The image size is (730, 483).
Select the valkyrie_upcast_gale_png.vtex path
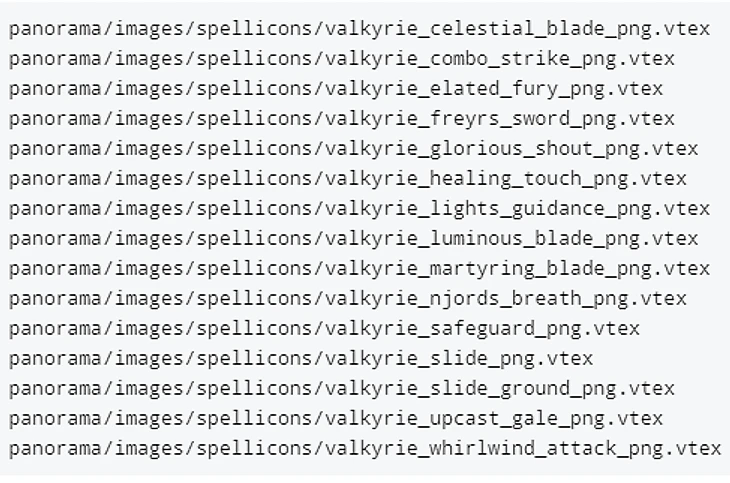click(x=336, y=419)
